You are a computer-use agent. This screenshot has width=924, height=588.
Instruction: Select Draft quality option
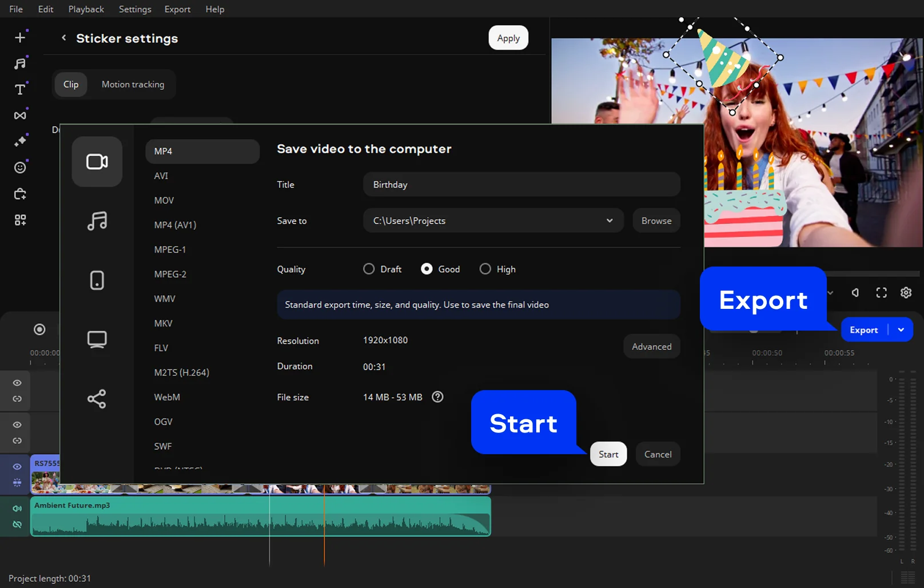(x=369, y=269)
